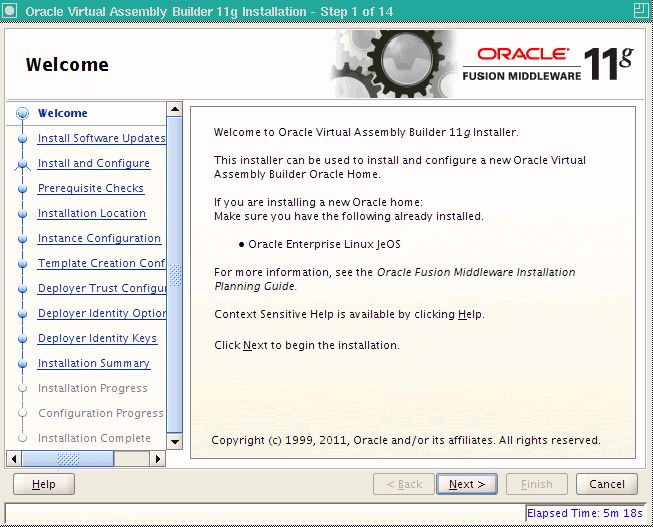
Task: Click the greyed-out Back button
Action: [x=404, y=484]
